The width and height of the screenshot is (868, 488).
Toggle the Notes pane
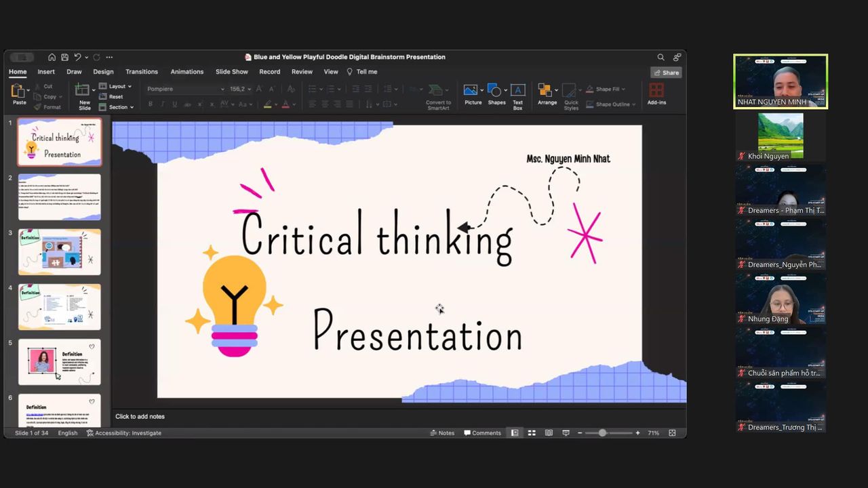pos(442,433)
